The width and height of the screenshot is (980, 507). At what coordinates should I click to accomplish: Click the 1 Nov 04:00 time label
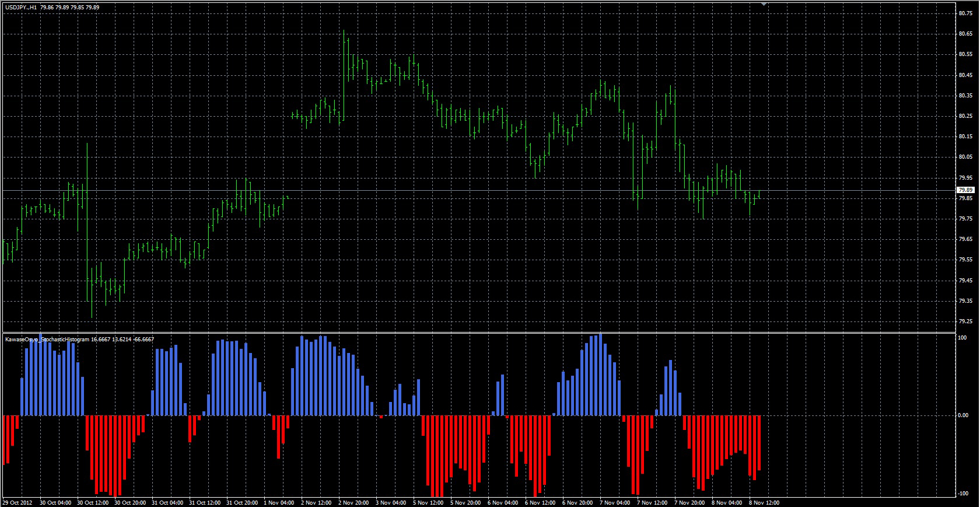(279, 502)
